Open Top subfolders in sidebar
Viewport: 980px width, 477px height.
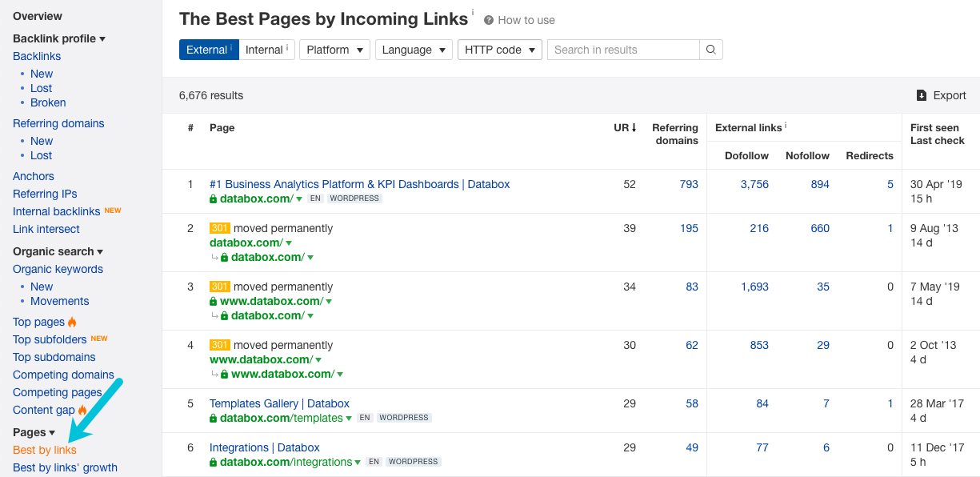[50, 339]
